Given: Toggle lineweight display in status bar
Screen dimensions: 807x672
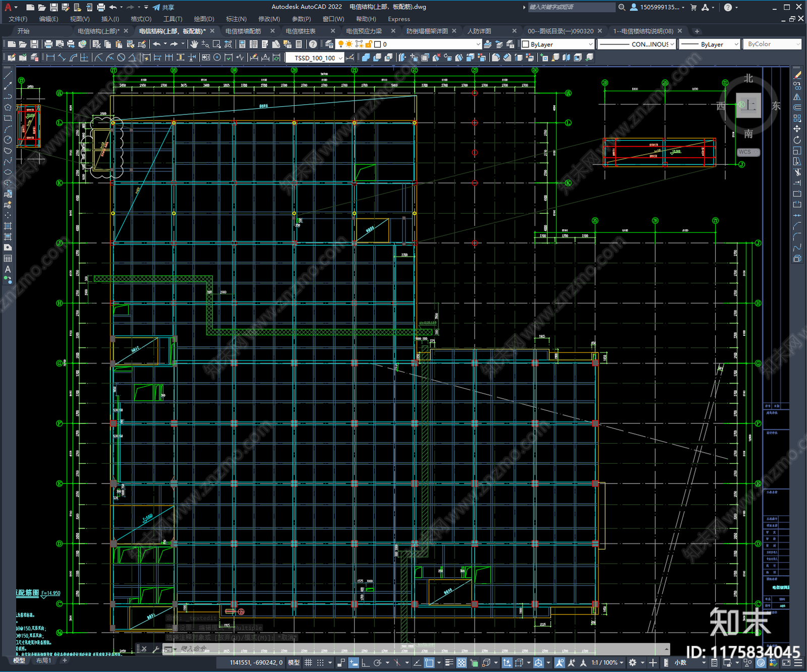Looking at the screenshot, I should (449, 662).
